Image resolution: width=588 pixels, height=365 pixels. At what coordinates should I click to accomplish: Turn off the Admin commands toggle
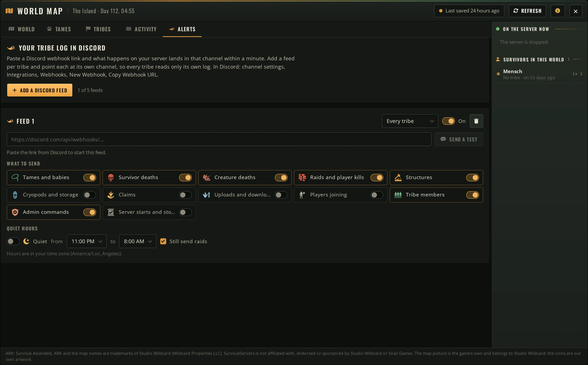(90, 212)
